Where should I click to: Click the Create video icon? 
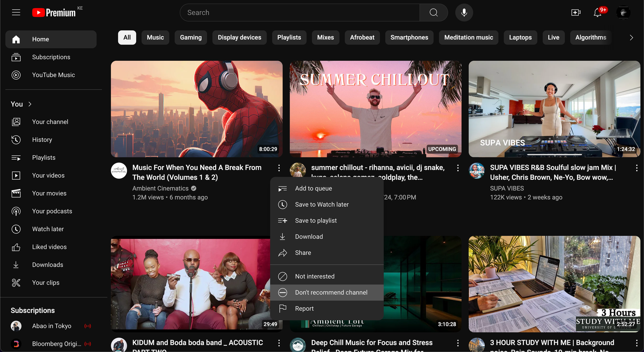click(575, 12)
